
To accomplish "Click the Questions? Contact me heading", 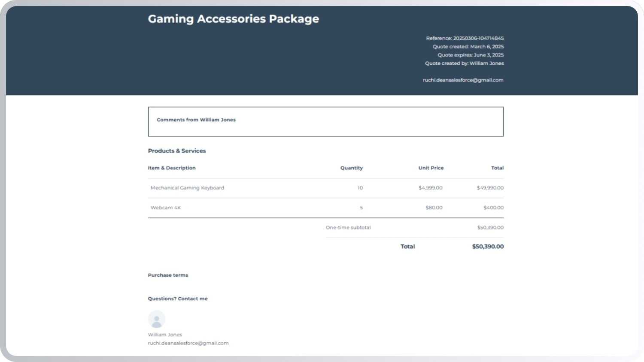I will coord(178,299).
